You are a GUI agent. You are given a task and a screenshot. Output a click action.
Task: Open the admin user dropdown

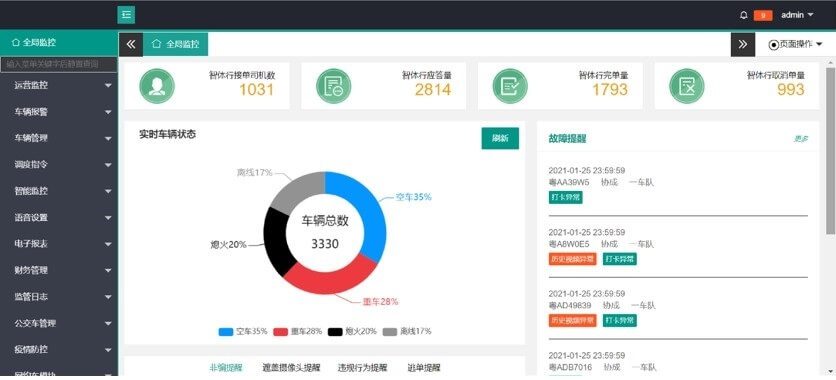(797, 15)
